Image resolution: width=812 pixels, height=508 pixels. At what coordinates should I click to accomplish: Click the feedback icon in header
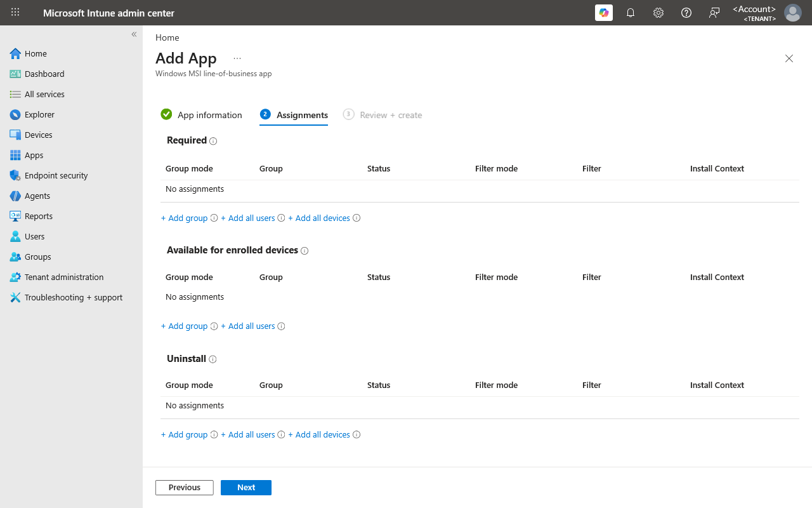pyautogui.click(x=714, y=13)
